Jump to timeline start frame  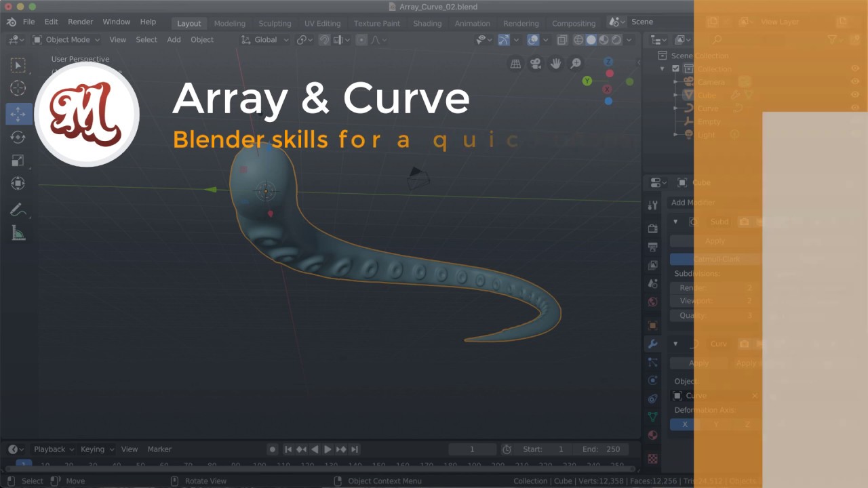click(x=288, y=449)
